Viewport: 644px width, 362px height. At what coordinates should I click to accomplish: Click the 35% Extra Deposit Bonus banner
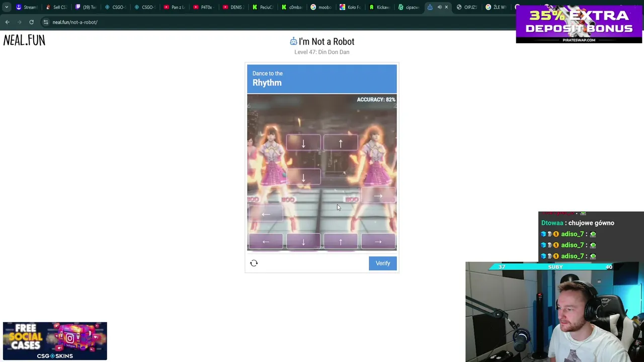579,24
